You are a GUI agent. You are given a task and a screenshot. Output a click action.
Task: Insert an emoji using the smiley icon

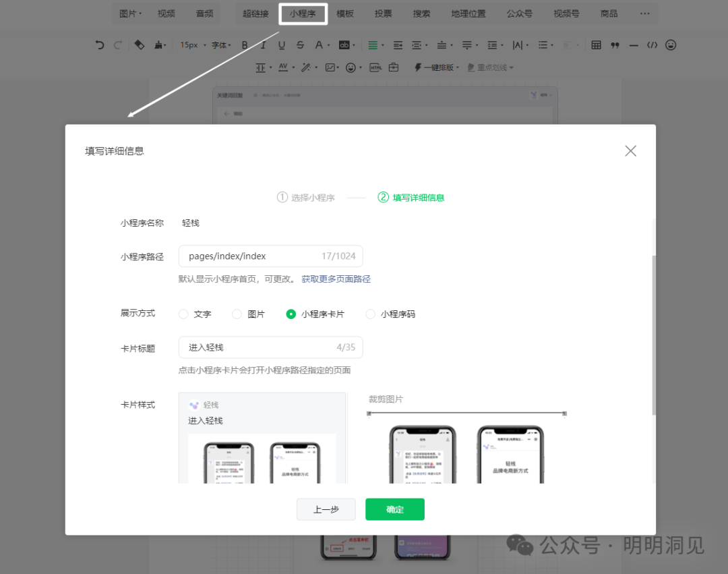coord(671,45)
